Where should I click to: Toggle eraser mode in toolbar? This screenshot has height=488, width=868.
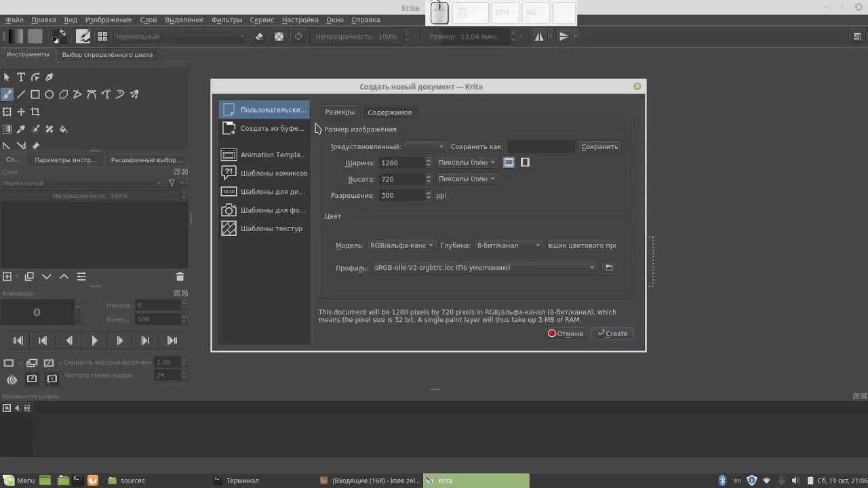(x=259, y=37)
